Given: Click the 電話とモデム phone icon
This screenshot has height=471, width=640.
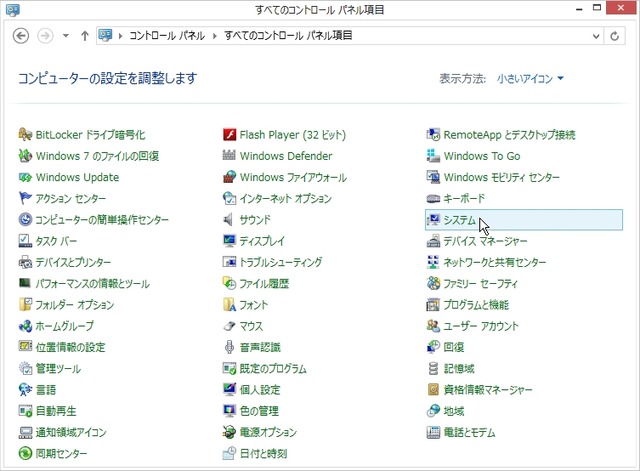Looking at the screenshot, I should (x=433, y=432).
